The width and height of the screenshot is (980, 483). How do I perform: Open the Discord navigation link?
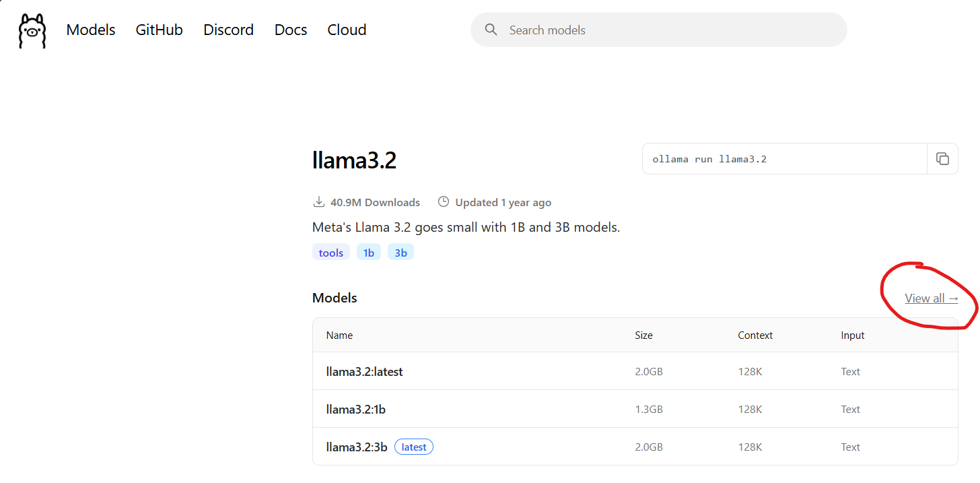click(229, 30)
